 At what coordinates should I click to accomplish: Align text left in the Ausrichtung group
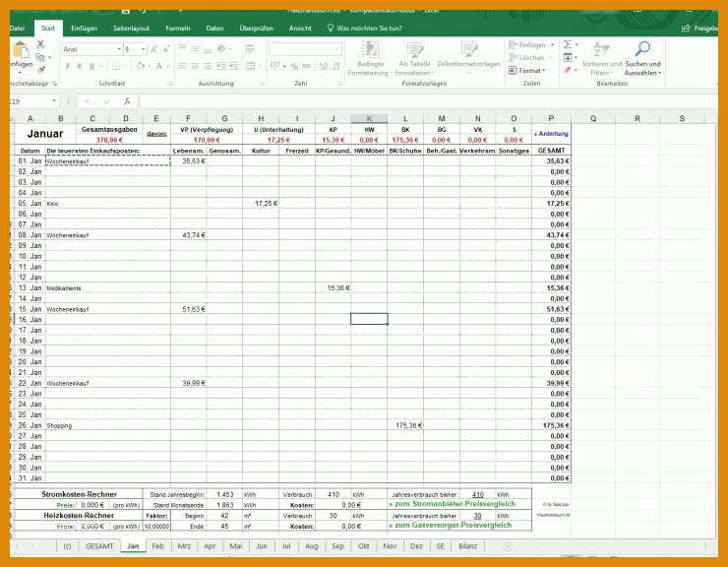183,67
